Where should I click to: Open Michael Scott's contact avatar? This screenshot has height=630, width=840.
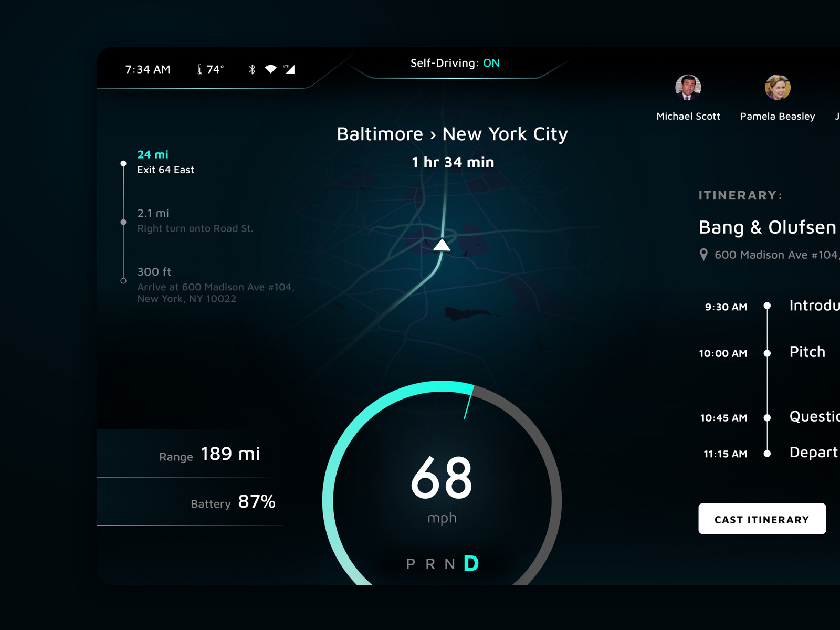(x=688, y=88)
